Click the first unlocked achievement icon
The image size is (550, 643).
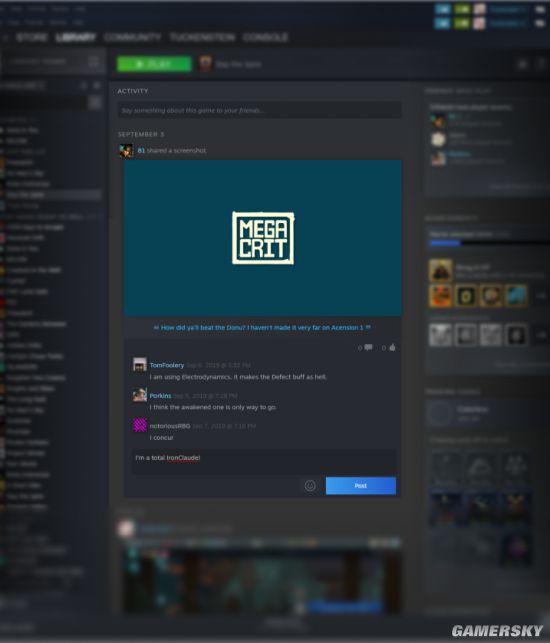[x=440, y=296]
